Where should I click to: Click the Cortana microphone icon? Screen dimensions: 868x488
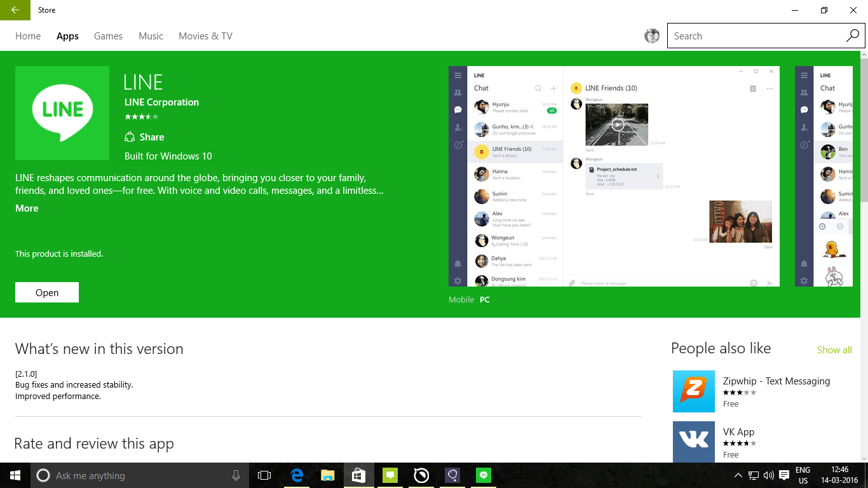pos(236,475)
